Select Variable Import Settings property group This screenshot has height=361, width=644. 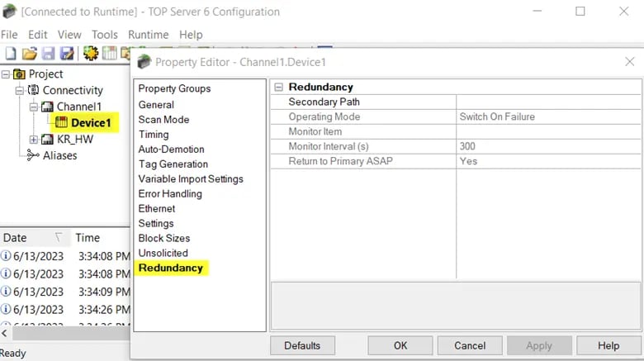191,179
